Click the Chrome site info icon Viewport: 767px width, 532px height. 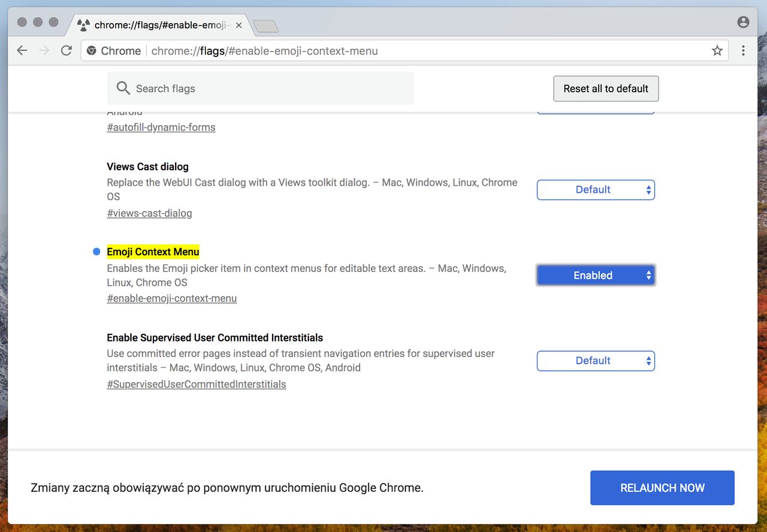click(92, 51)
